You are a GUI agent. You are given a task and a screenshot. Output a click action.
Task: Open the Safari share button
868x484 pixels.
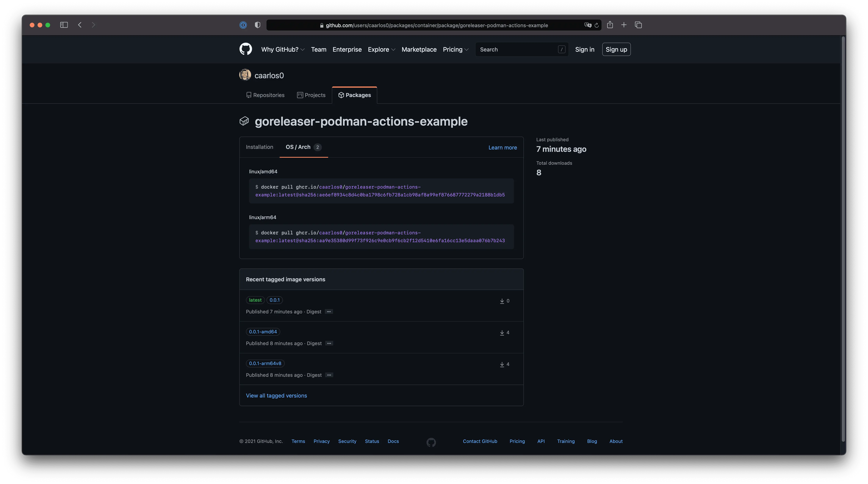[x=610, y=25]
